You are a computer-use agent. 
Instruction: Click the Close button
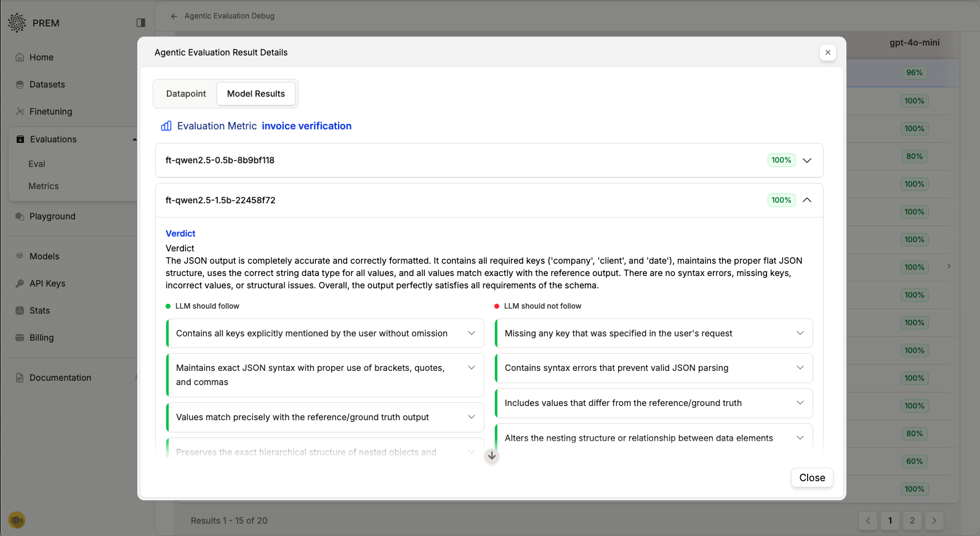click(812, 477)
